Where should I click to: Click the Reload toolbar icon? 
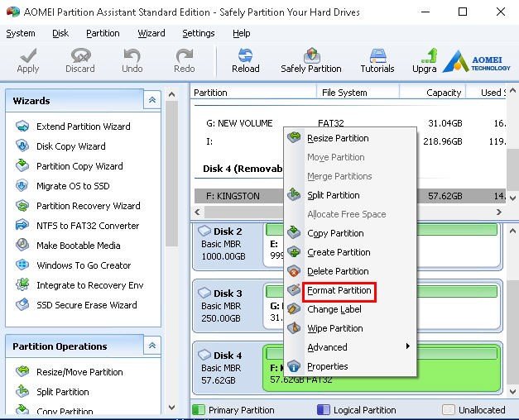(245, 55)
